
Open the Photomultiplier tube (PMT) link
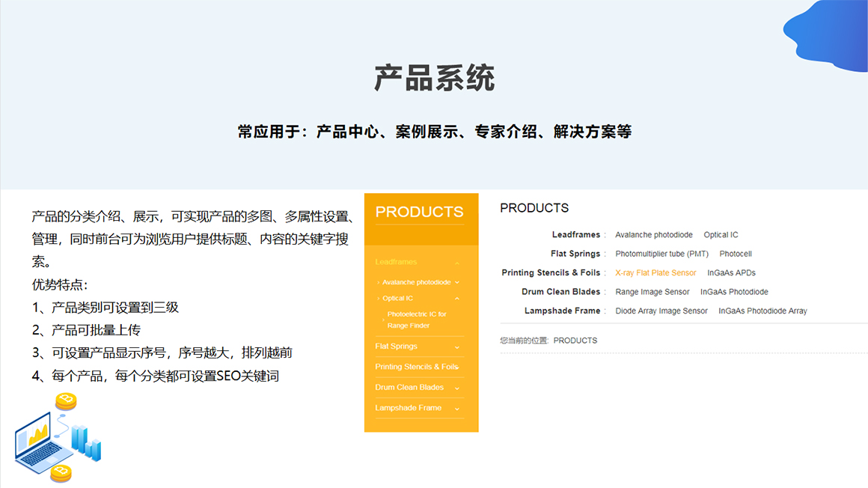661,254
